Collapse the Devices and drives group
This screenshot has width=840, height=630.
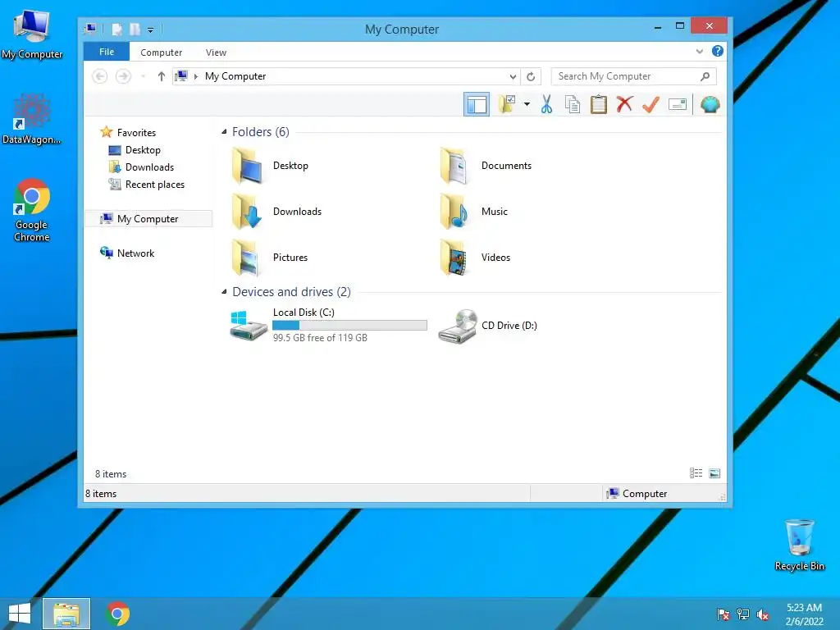[x=225, y=292]
